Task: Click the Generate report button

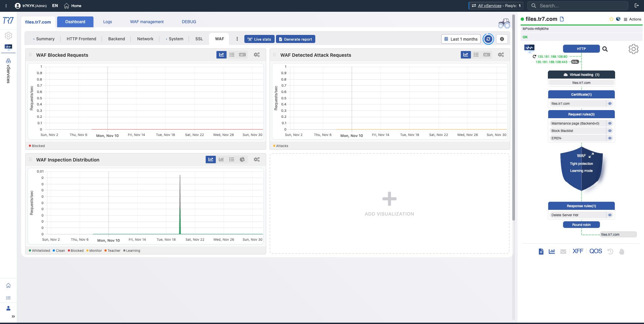Action: (295, 39)
